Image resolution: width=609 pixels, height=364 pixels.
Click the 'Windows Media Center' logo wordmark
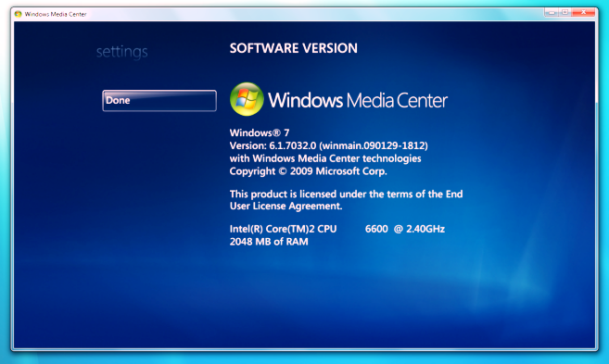(x=358, y=100)
